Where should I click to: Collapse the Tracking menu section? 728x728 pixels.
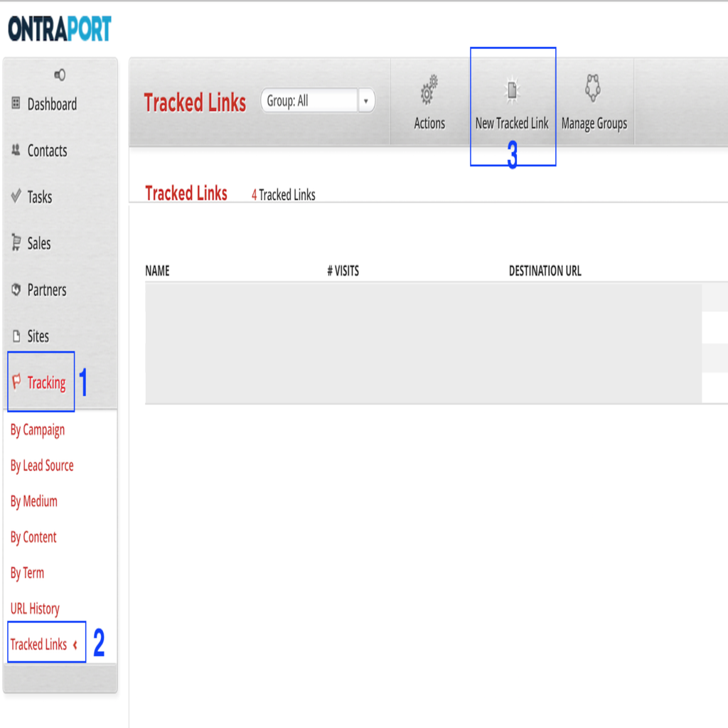pyautogui.click(x=45, y=383)
